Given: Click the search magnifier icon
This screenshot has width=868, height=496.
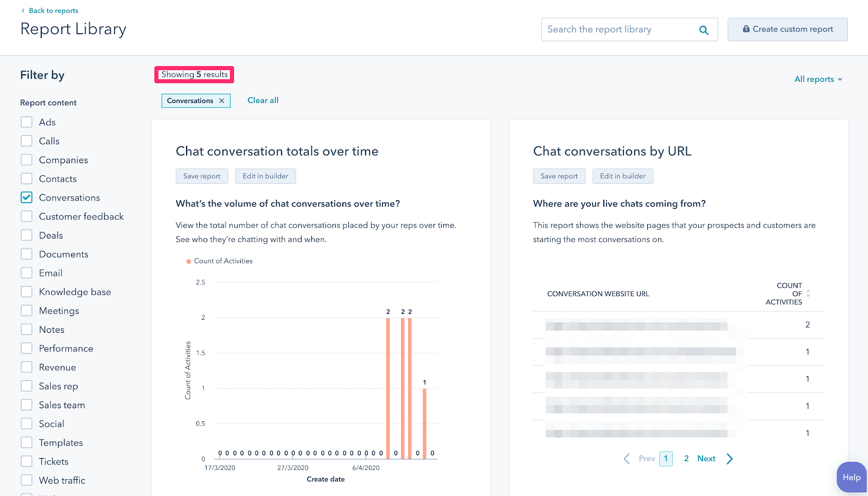Looking at the screenshot, I should 704,30.
